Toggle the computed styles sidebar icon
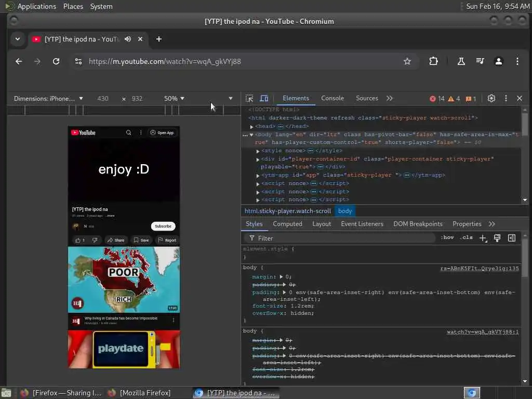Image resolution: width=532 pixels, height=399 pixels. pyautogui.click(x=512, y=238)
